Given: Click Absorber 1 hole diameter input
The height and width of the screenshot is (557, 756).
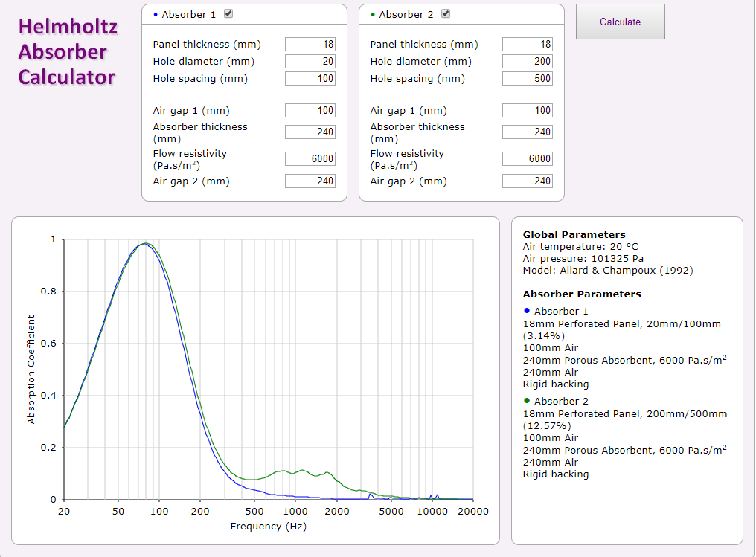Looking at the screenshot, I should point(310,62).
